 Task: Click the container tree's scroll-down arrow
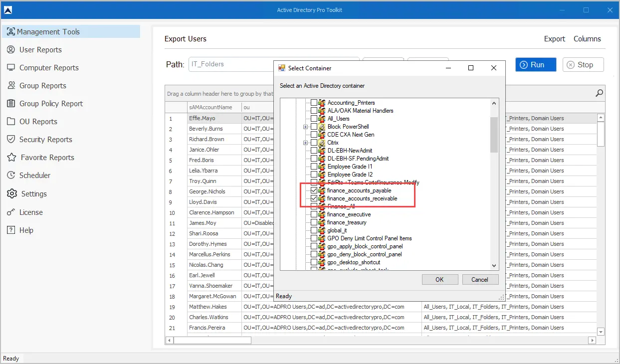[494, 266]
